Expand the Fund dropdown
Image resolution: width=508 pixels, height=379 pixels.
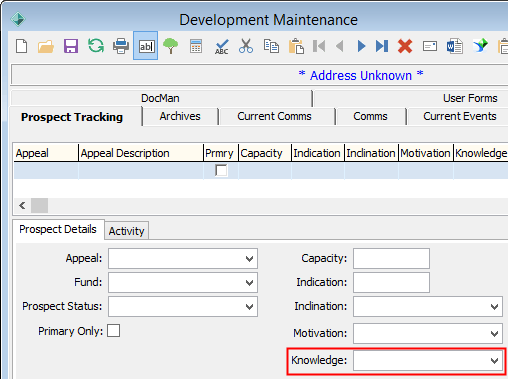249,283
